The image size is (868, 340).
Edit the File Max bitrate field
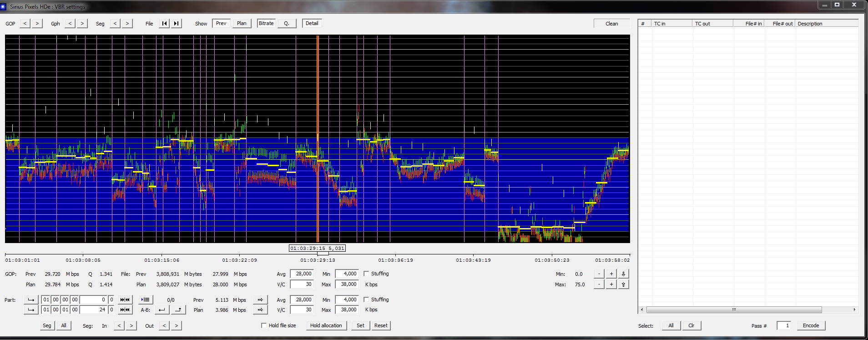pos(347,284)
